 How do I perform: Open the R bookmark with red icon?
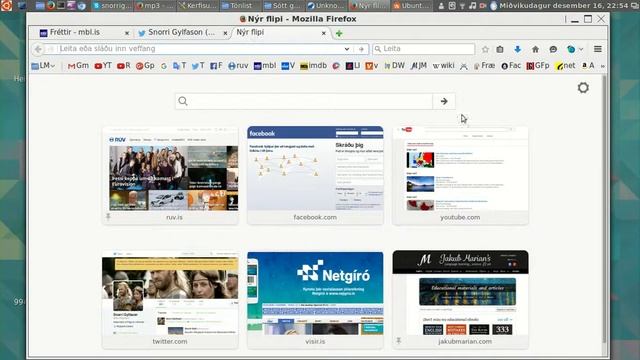pyautogui.click(x=124, y=66)
